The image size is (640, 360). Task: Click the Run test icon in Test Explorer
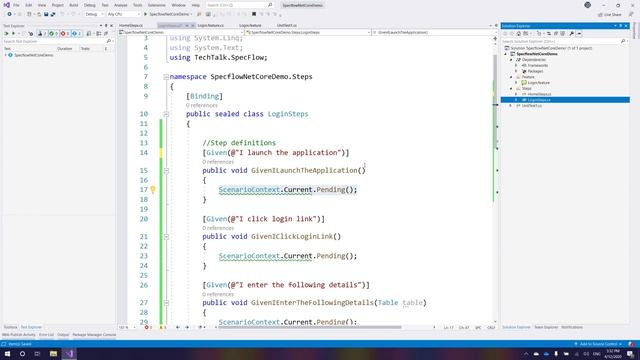(x=13, y=33)
